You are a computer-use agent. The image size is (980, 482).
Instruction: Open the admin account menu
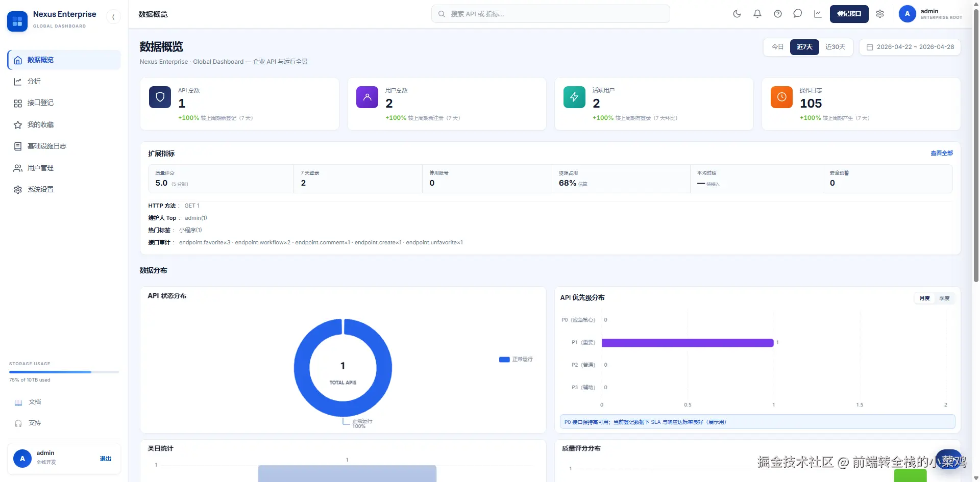tap(930, 14)
